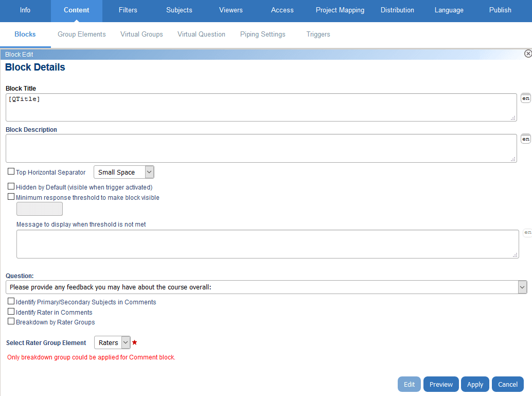Screen dimensions: 532x396
Task: Click into the Block Description text area
Action: point(261,148)
